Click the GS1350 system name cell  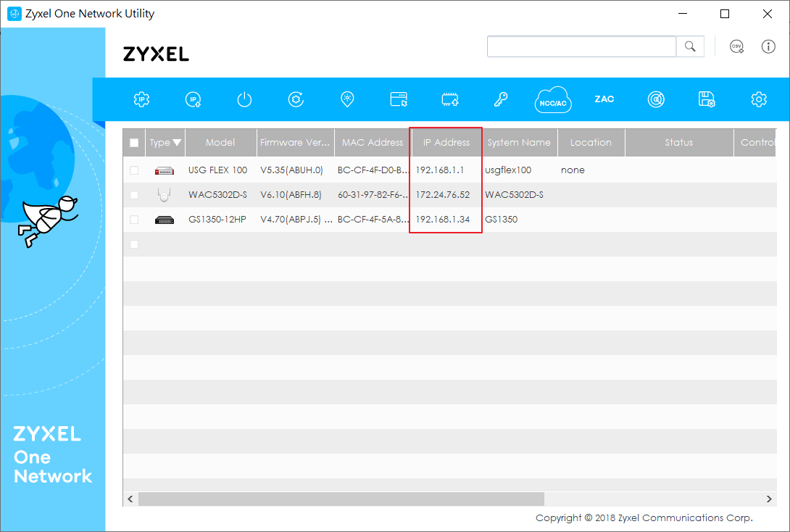pyautogui.click(x=501, y=220)
